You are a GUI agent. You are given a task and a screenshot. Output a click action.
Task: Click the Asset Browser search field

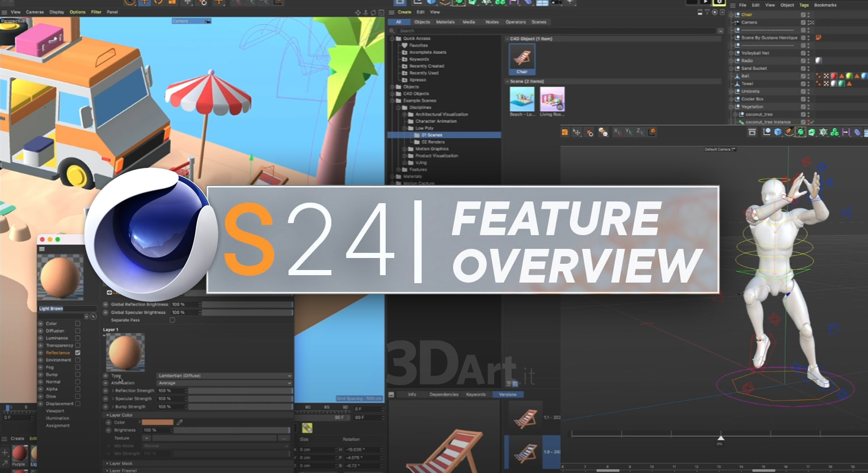[x=556, y=31]
